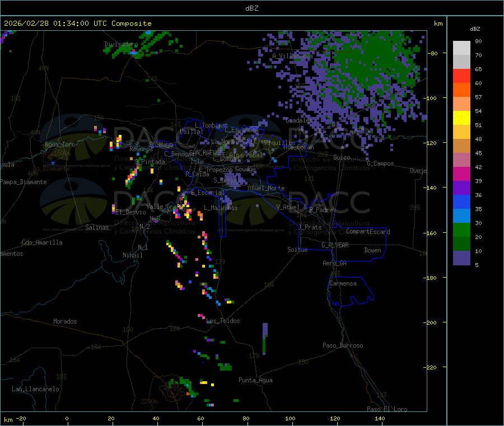Click the legend value '45'
Viewport: 504px width, 426px height.
478,153
